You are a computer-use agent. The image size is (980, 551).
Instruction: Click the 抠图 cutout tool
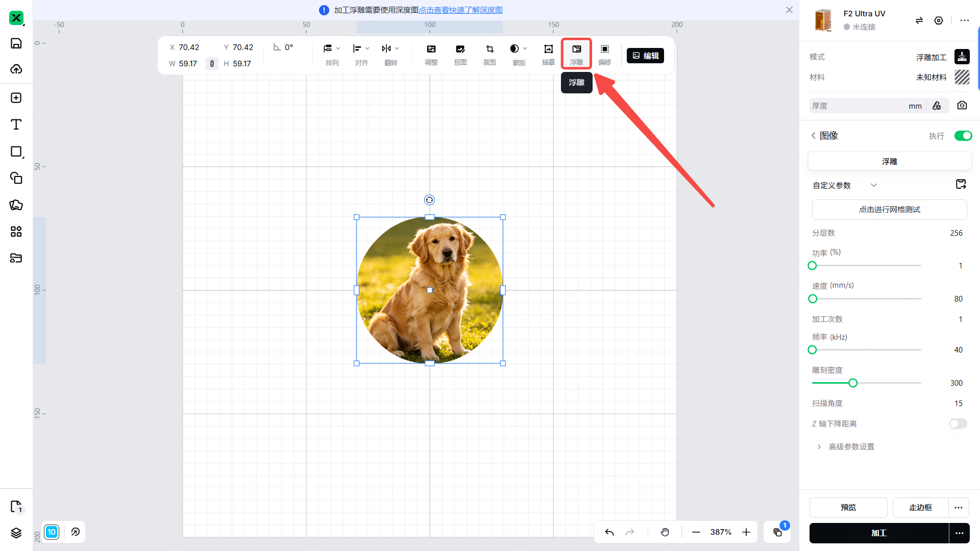460,54
